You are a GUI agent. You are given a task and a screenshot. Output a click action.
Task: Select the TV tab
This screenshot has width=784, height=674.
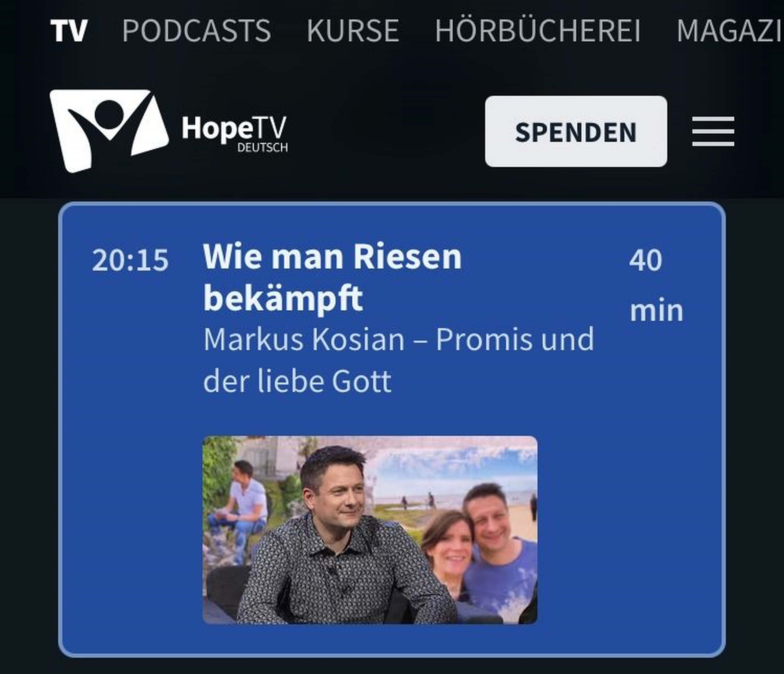(x=69, y=31)
